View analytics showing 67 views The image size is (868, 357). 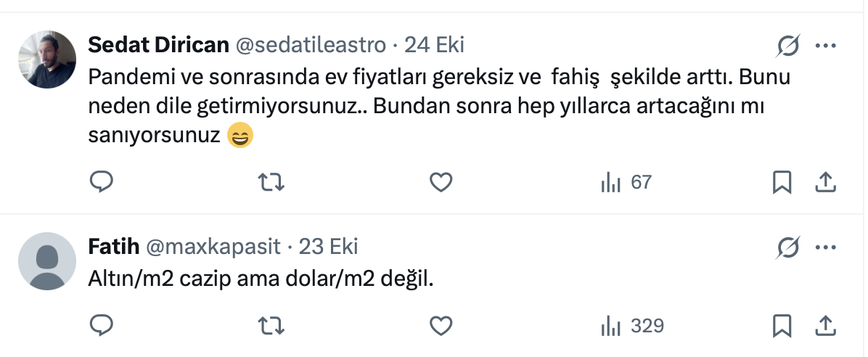(626, 182)
